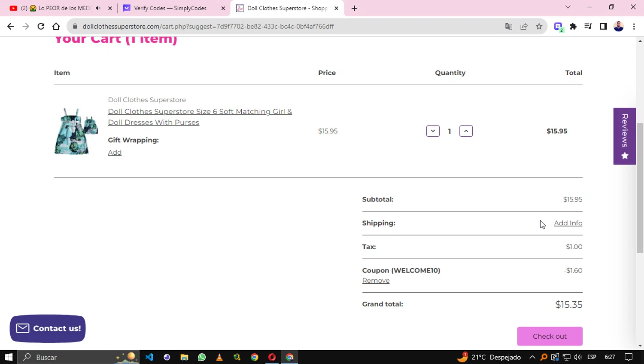Select the Doll Clothes Superstore tab

(x=287, y=8)
